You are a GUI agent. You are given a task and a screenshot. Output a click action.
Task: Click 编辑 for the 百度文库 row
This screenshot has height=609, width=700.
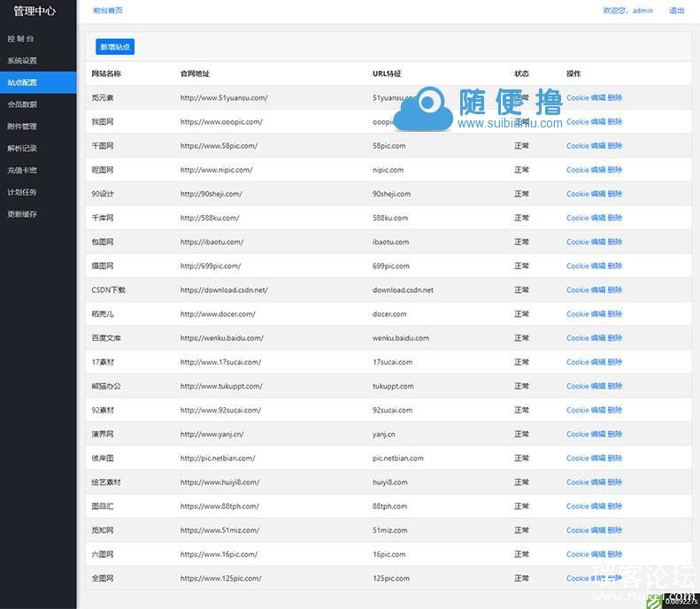pos(598,338)
